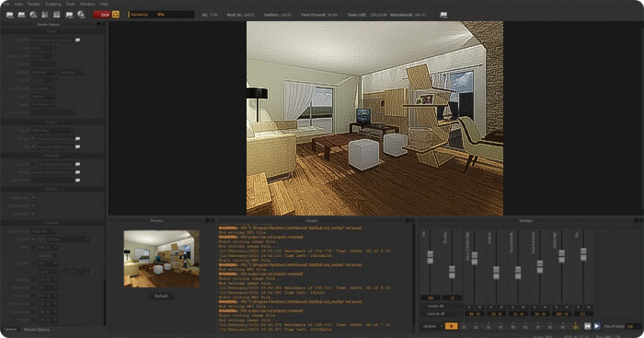Open the Options dropdown in Multilight
Image resolution: width=644 pixels, height=338 pixels.
point(432,326)
